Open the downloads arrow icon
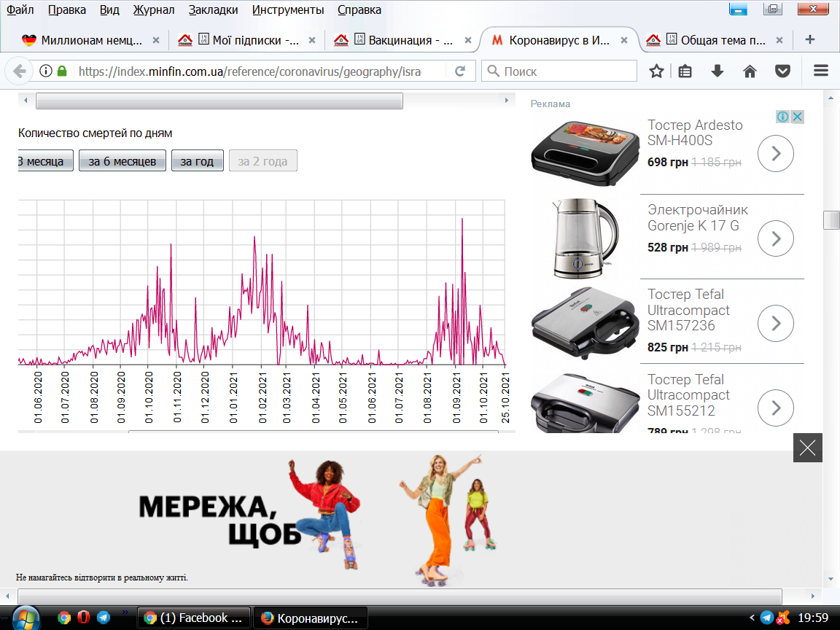 (717, 71)
